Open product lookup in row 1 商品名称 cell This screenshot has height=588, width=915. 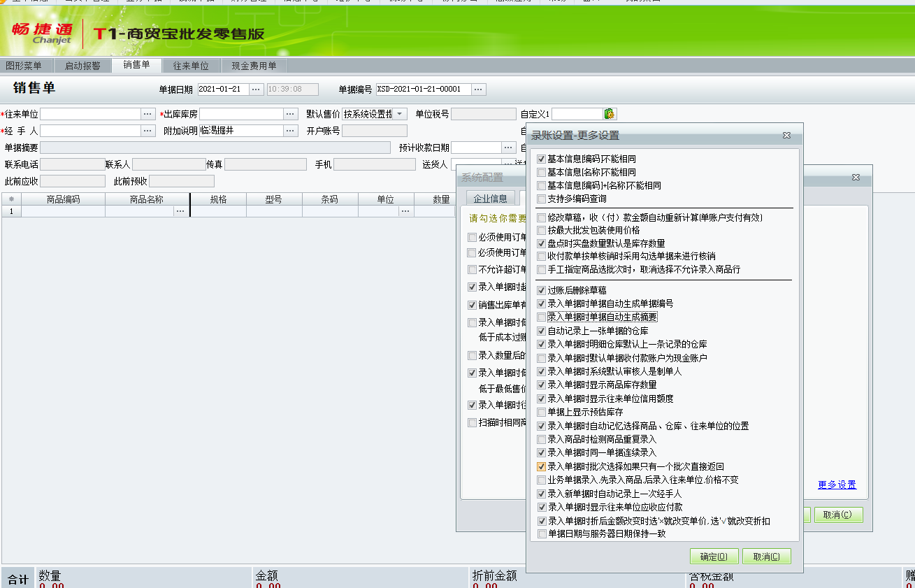click(x=180, y=211)
